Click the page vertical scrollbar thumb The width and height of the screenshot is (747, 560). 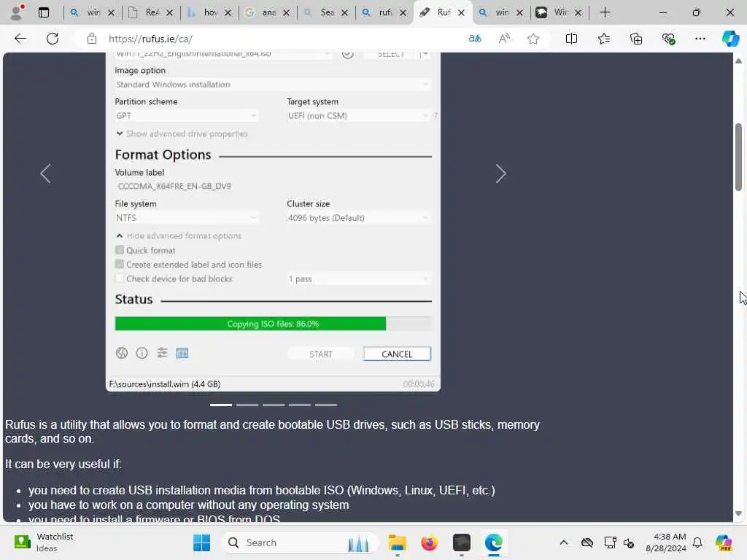738,157
